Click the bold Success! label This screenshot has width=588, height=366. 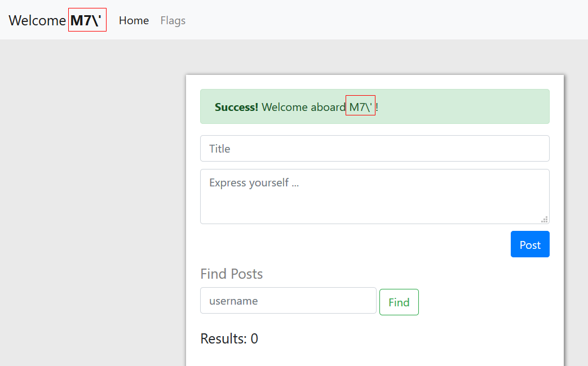click(236, 107)
